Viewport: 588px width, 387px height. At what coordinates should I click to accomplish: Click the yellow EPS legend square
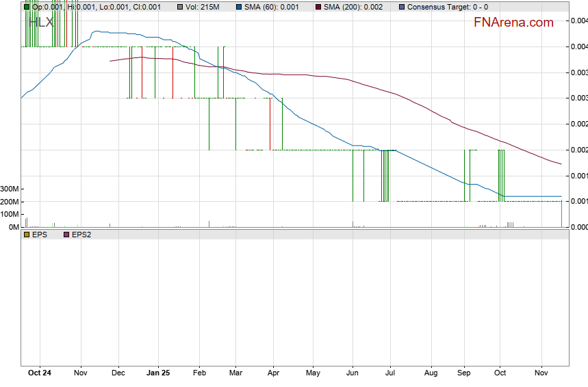[27, 235]
